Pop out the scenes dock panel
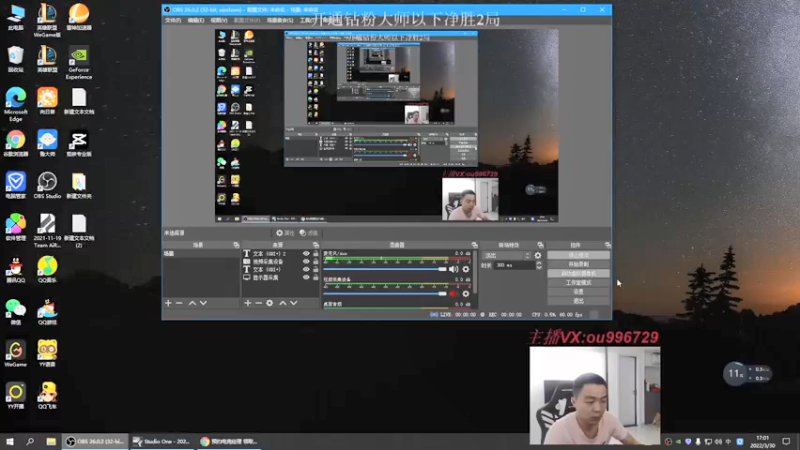The width and height of the screenshot is (800, 450). [236, 245]
